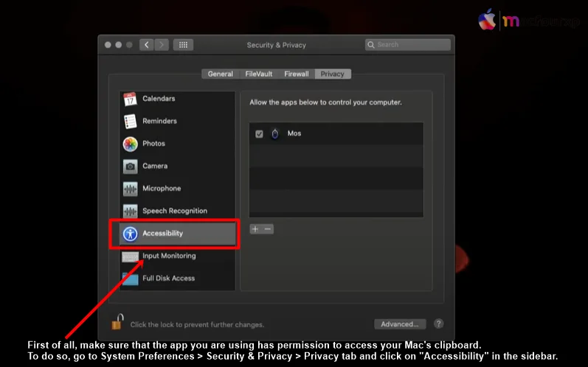This screenshot has height=367, width=588.
Task: Click the Input Monitoring keyboard icon
Action: (130, 256)
